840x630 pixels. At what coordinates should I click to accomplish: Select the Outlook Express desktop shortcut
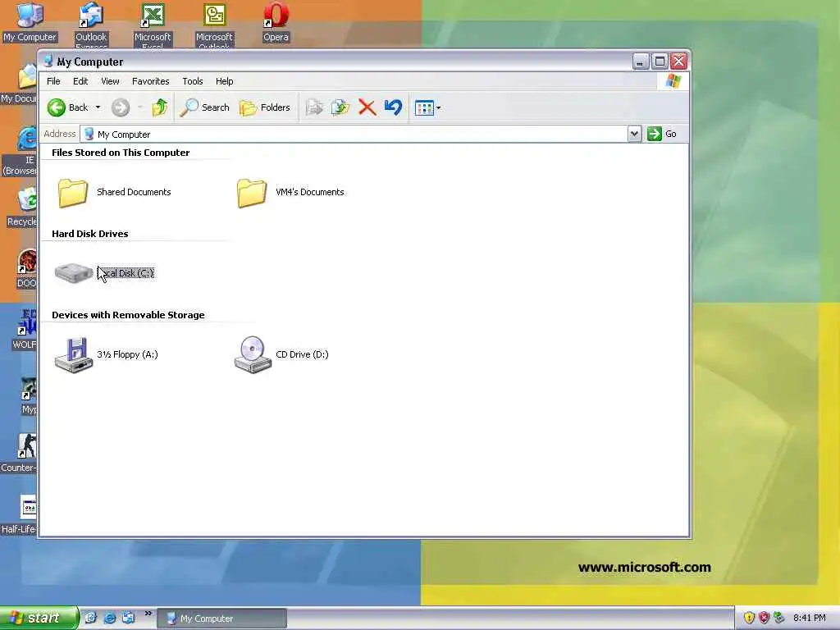pyautogui.click(x=91, y=24)
